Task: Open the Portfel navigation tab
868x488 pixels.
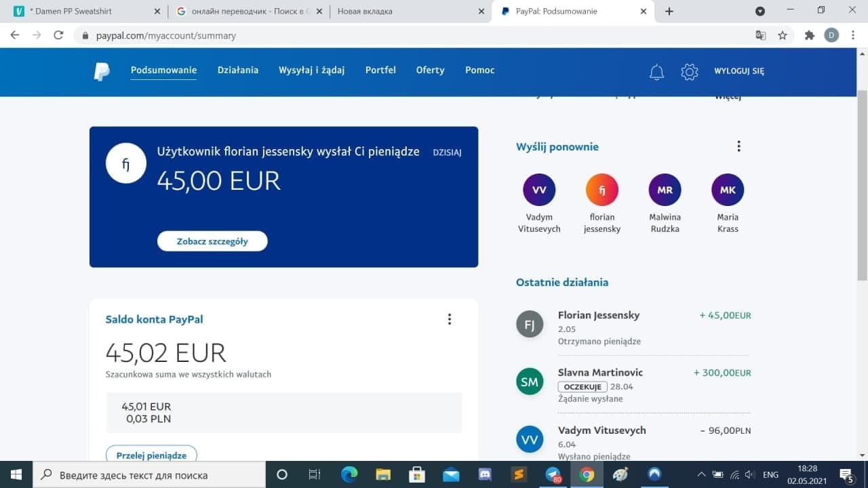Action: pyautogui.click(x=380, y=70)
